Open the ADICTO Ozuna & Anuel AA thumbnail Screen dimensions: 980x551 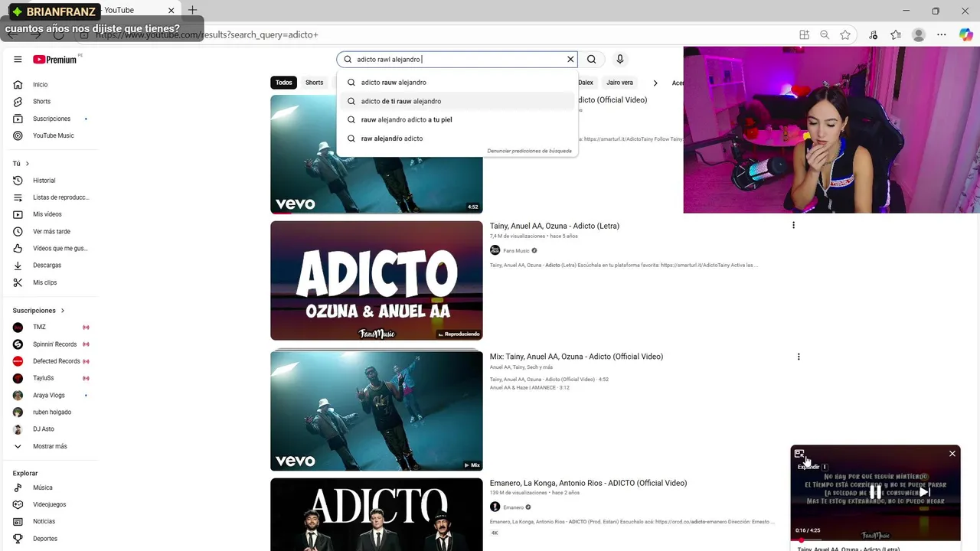[x=376, y=281]
